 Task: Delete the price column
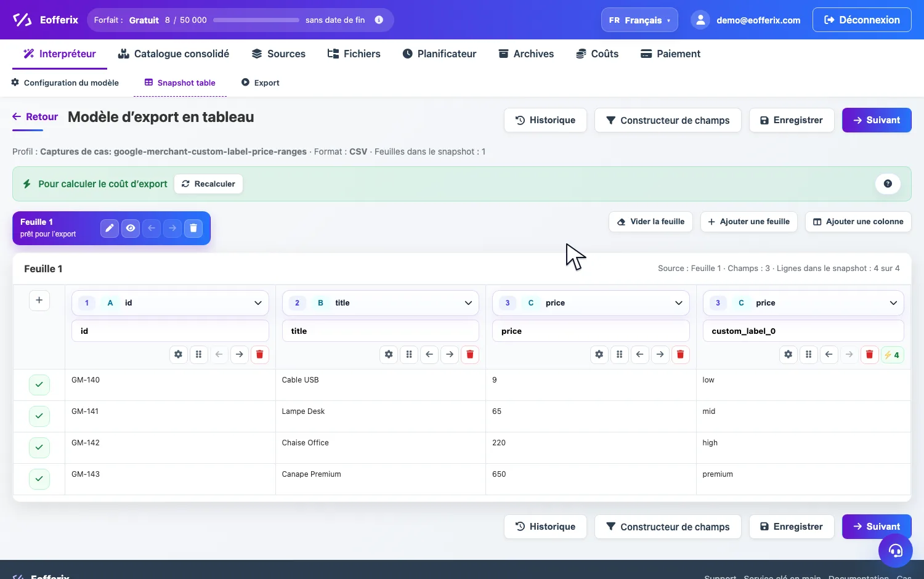[x=680, y=354]
